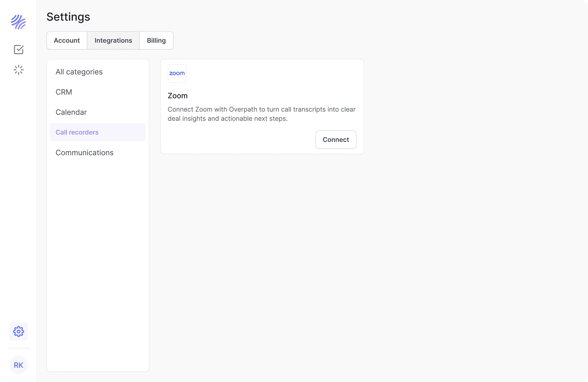Choose the Calendar category

tap(71, 112)
